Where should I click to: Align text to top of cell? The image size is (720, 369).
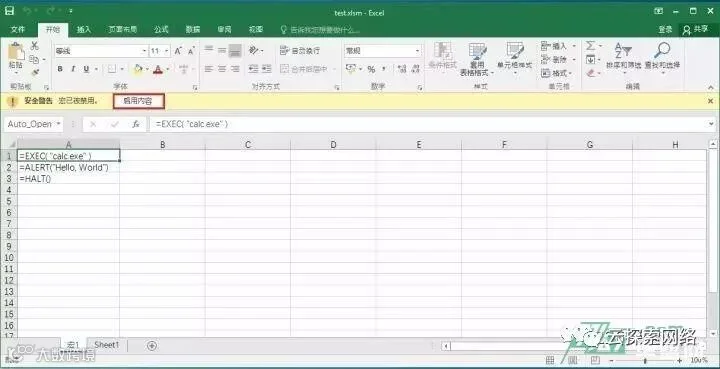click(x=209, y=50)
